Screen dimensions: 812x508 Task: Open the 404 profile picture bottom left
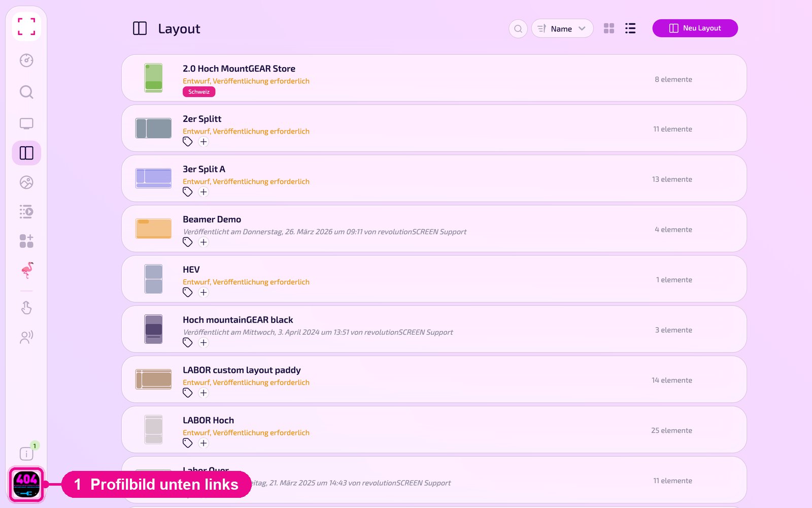pyautogui.click(x=27, y=485)
